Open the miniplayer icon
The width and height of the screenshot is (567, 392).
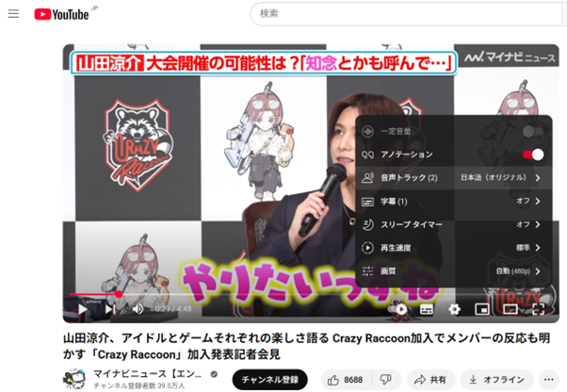[482, 309]
